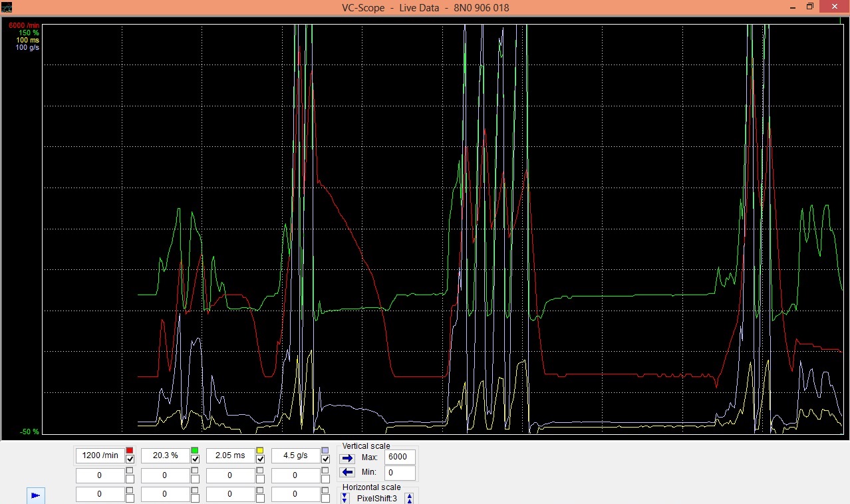Click the Horizontal scale group label
Image resolution: width=850 pixels, height=504 pixels.
tap(372, 487)
